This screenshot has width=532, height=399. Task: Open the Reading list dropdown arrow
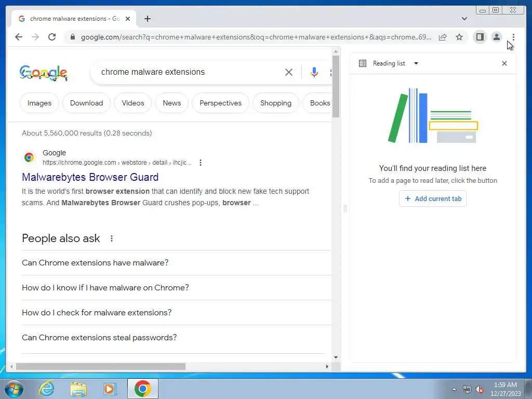tap(416, 63)
